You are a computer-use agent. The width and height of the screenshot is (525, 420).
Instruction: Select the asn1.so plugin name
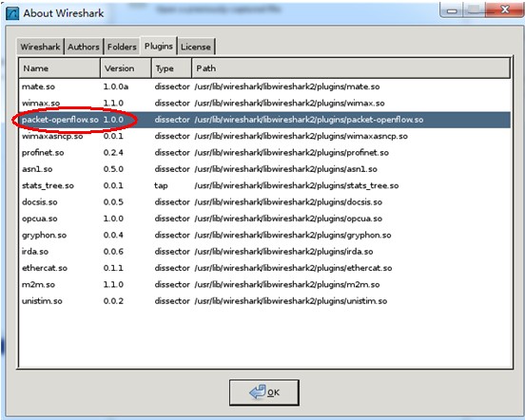[37, 169]
